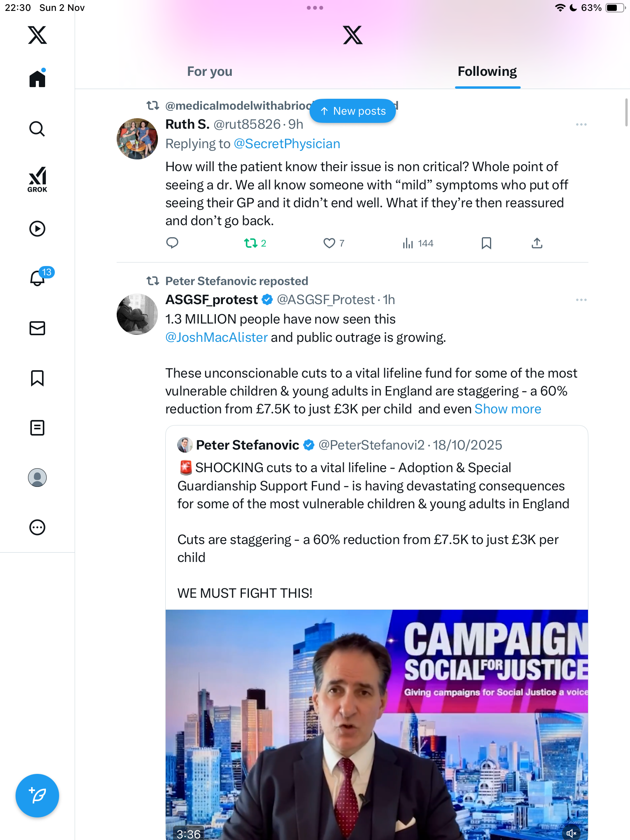Click Show more on ASGSF_protest post
The width and height of the screenshot is (630, 840).
tap(507, 409)
